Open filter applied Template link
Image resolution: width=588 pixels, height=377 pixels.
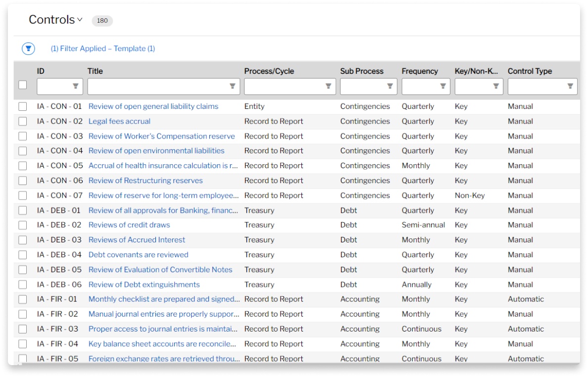(x=103, y=48)
